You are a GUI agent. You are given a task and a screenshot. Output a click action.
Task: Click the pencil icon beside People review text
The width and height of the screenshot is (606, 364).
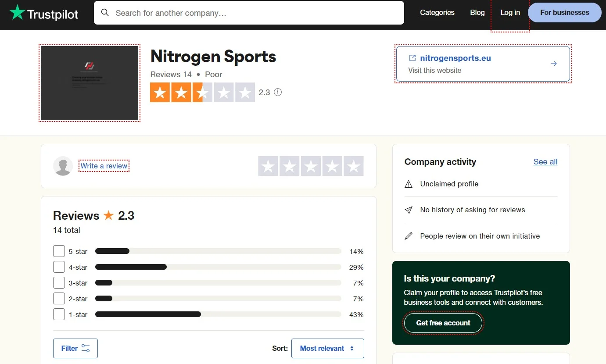pyautogui.click(x=409, y=236)
